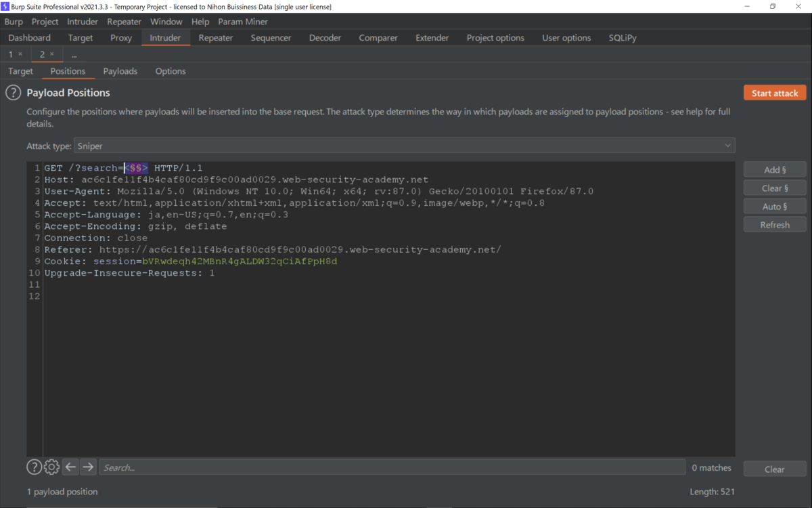Click the search help question mark icon

34,467
